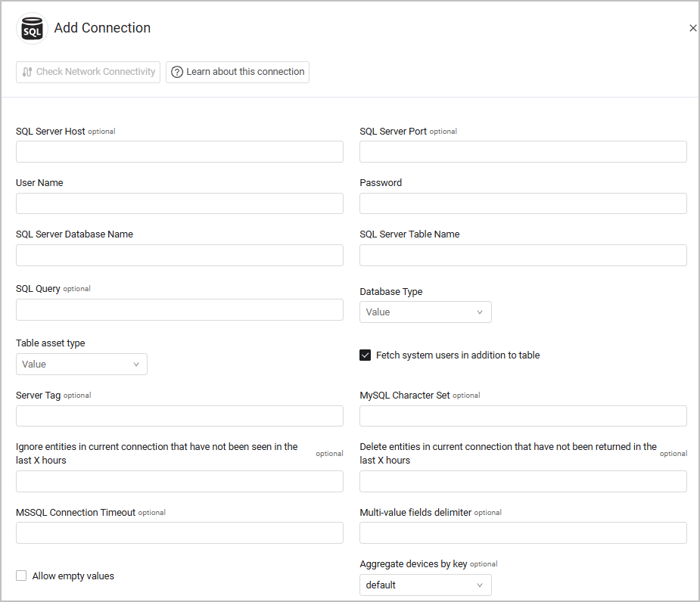
Task: Click the SQL Server Table Name field
Action: [x=523, y=256]
